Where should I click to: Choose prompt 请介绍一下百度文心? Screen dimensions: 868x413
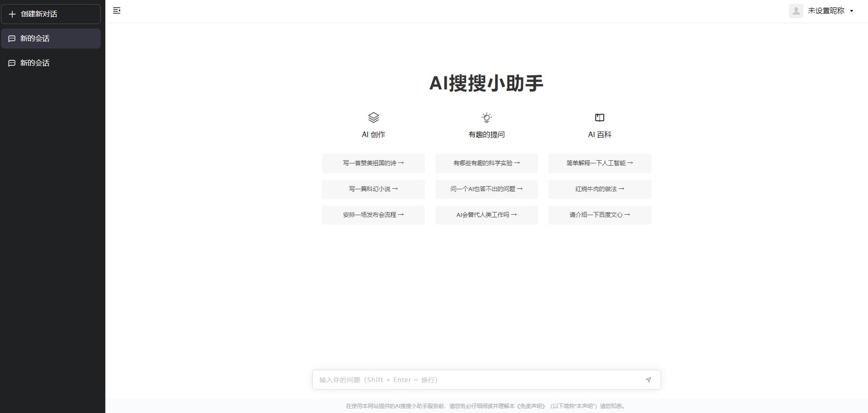coord(600,215)
